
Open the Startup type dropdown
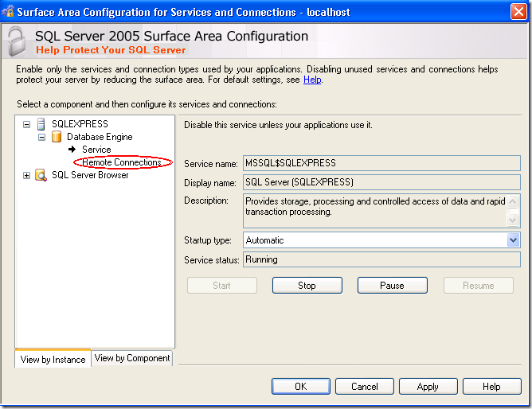[513, 240]
